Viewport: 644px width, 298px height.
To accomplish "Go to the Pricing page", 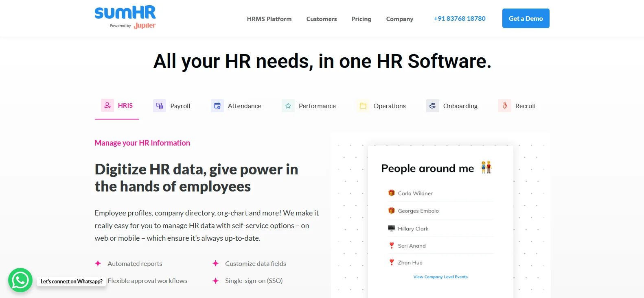I will [361, 19].
